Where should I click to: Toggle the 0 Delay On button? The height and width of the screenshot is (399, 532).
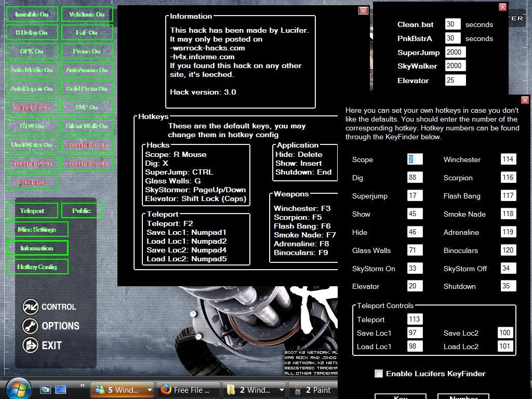pyautogui.click(x=32, y=33)
